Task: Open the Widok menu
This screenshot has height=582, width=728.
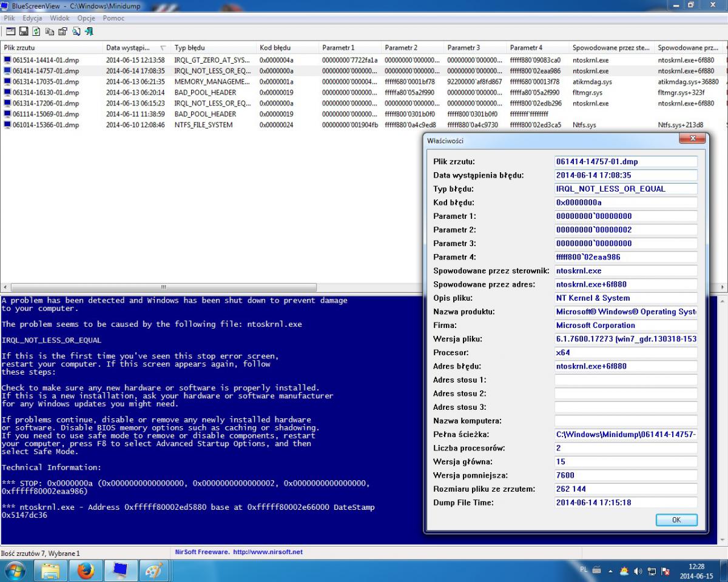Action: (59, 18)
